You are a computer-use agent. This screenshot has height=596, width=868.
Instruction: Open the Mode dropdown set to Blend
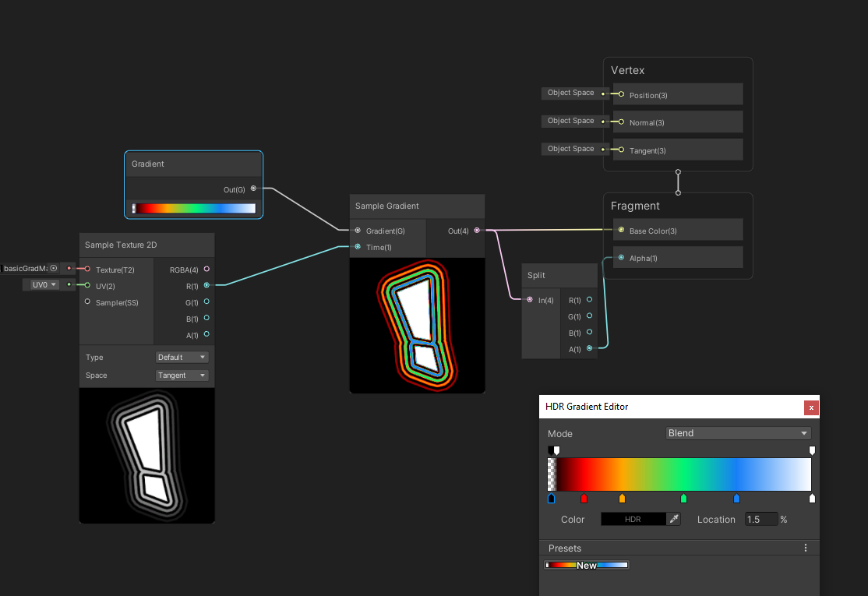(x=738, y=433)
